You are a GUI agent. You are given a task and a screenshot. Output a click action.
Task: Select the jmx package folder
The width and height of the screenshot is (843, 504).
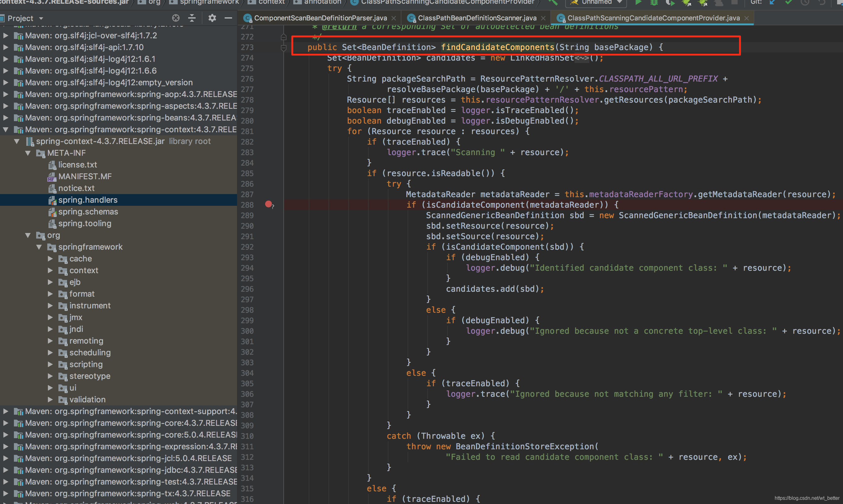[x=75, y=317]
